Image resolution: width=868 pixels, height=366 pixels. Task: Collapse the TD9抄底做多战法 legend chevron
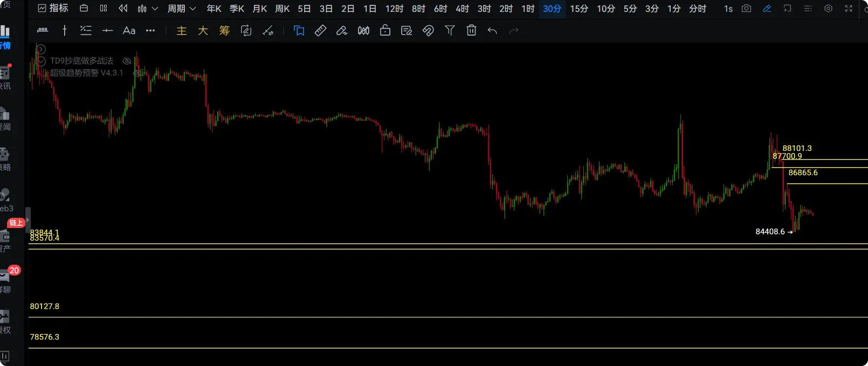coord(41,61)
